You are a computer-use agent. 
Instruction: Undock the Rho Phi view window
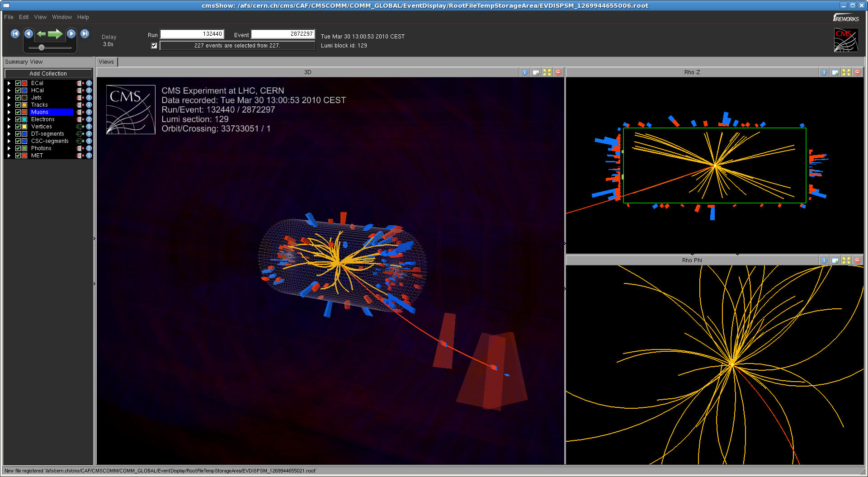pos(835,260)
